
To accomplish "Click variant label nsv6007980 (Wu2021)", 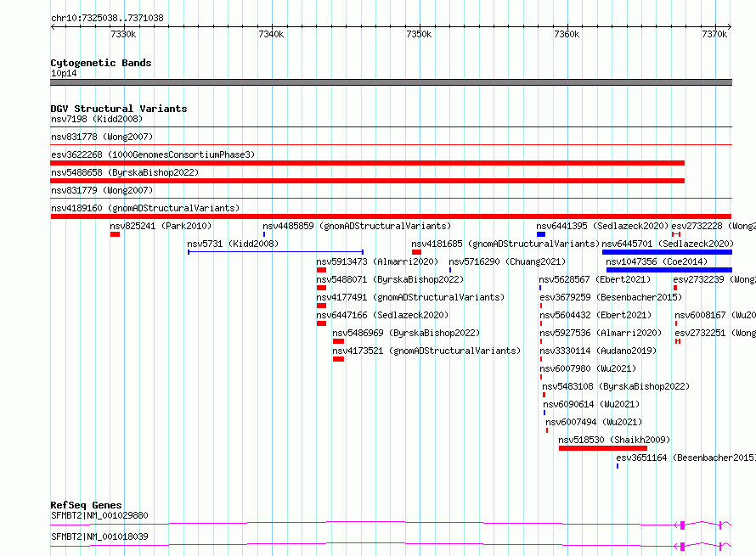I will [x=588, y=368].
